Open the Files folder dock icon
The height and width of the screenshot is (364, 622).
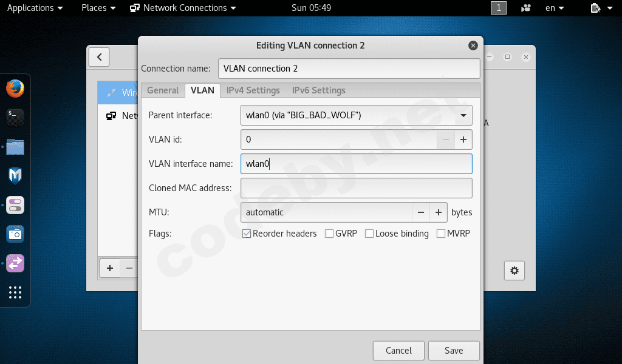coord(15,147)
